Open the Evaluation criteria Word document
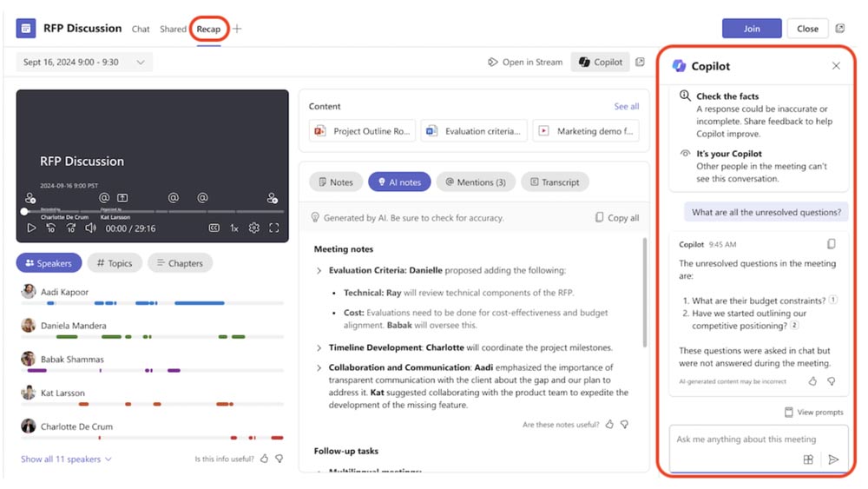This screenshot has width=868, height=489. point(474,130)
